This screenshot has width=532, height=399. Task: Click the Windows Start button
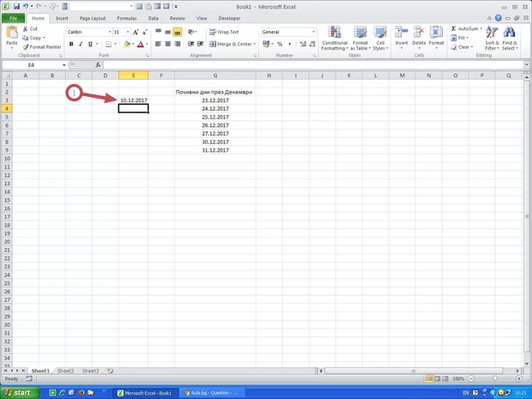[x=19, y=392]
